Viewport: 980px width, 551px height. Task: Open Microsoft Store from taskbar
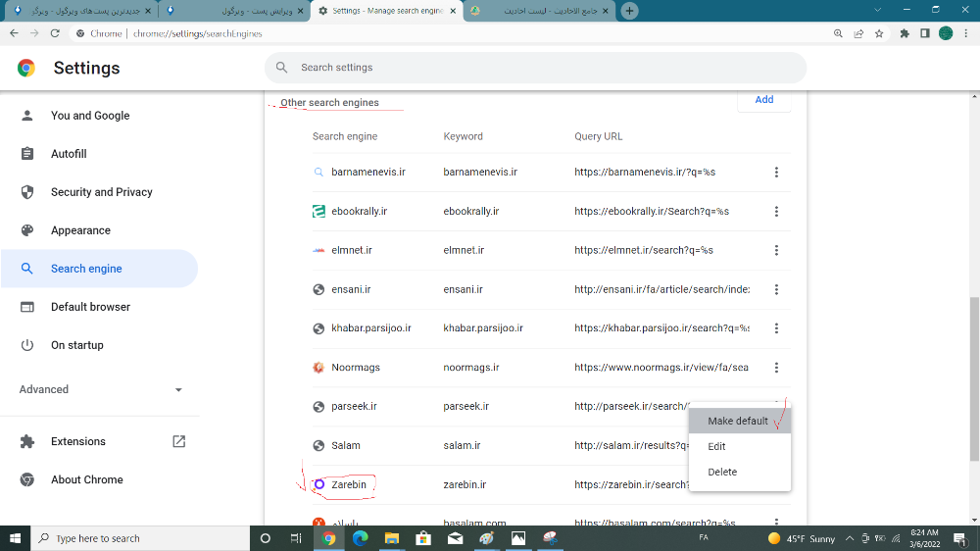coord(423,538)
